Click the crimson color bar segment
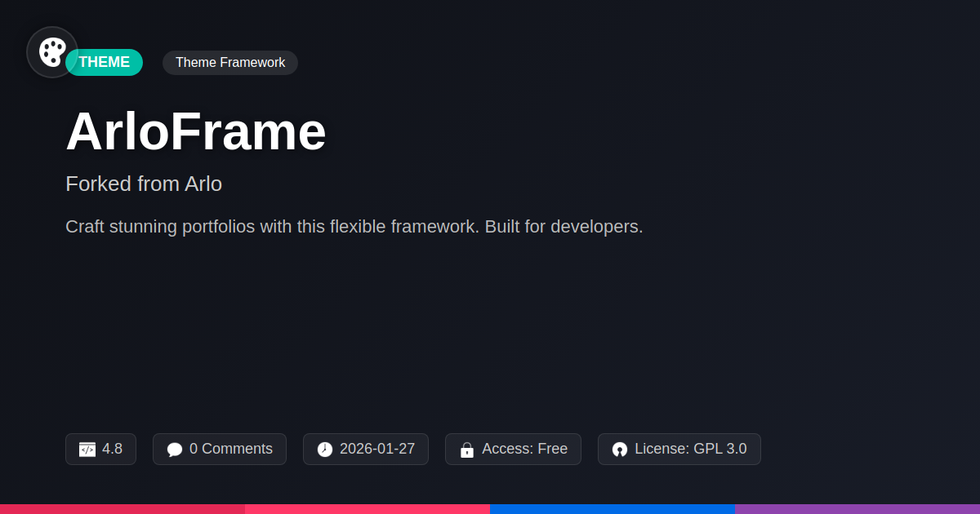Image resolution: width=980 pixels, height=514 pixels. pyautogui.click(x=122, y=509)
